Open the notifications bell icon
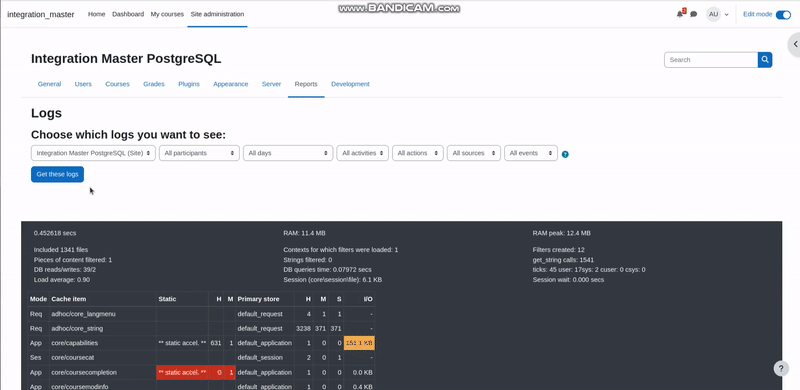Image resolution: width=800 pixels, height=390 pixels. click(x=680, y=14)
